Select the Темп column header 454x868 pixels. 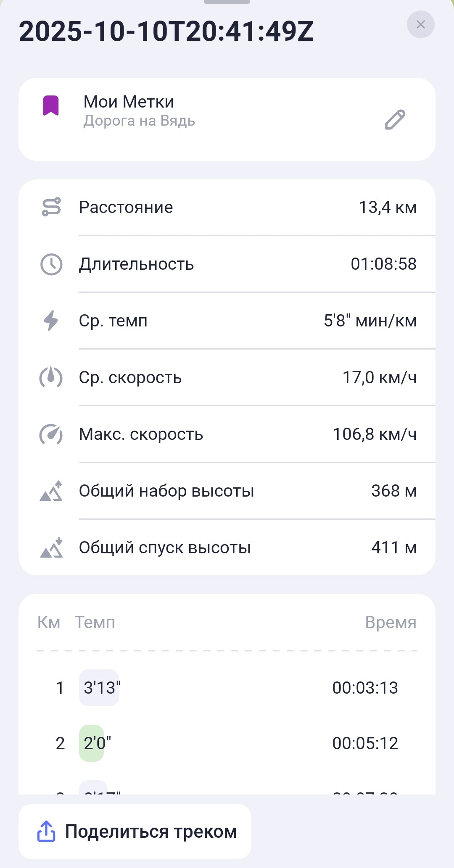click(95, 622)
